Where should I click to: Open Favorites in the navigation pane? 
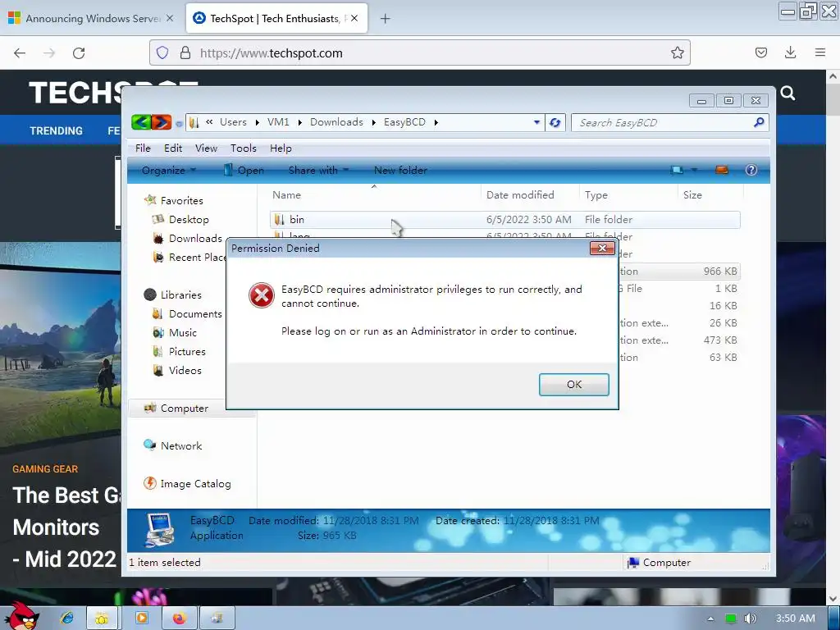(181, 200)
